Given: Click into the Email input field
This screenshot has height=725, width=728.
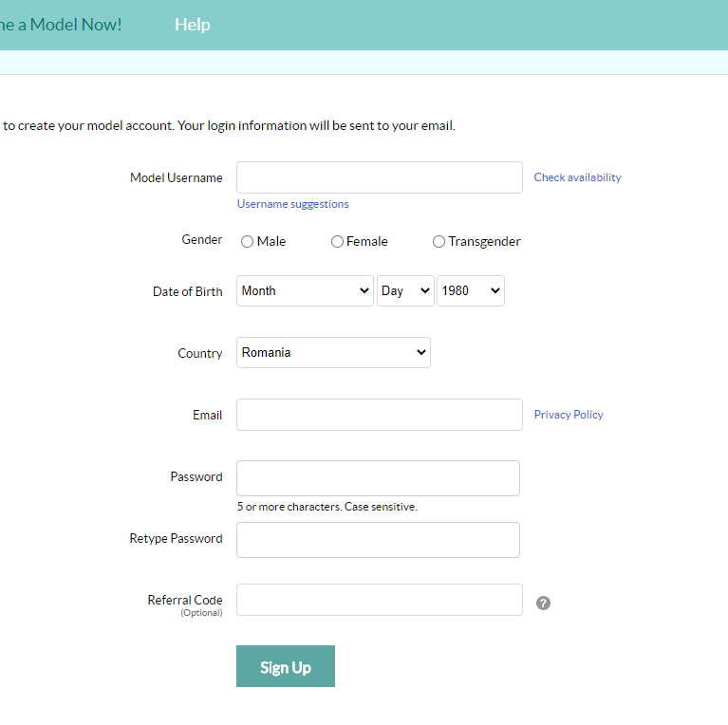Looking at the screenshot, I should coord(379,415).
